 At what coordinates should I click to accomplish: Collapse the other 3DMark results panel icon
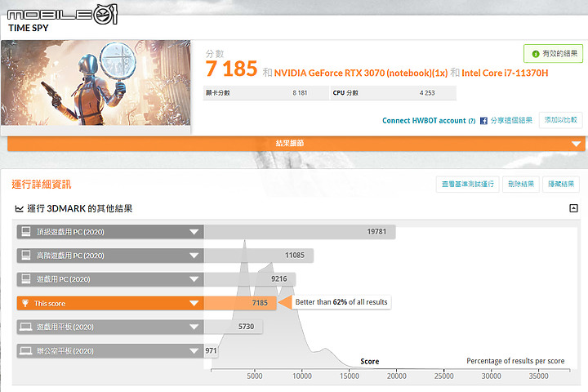573,208
